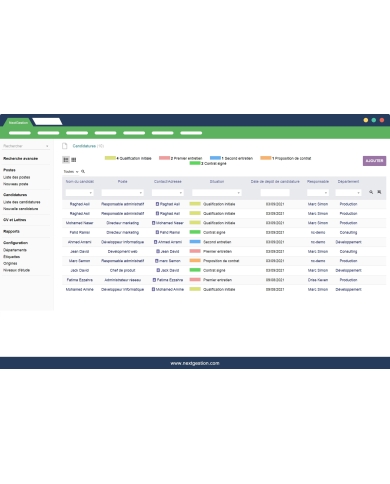The height and width of the screenshot is (484, 390).
Task: Click the pink Premier entretien legend swatch
Action: point(164,158)
